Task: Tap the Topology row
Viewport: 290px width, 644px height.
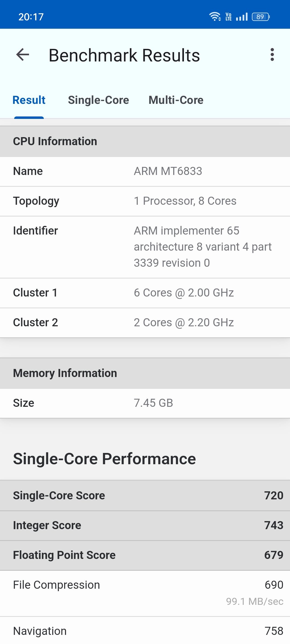Action: pos(145,201)
